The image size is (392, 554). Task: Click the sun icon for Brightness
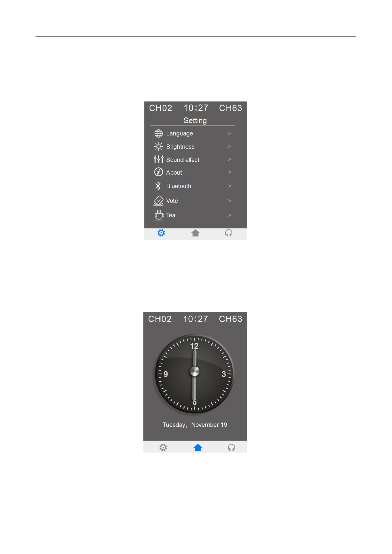click(x=159, y=147)
